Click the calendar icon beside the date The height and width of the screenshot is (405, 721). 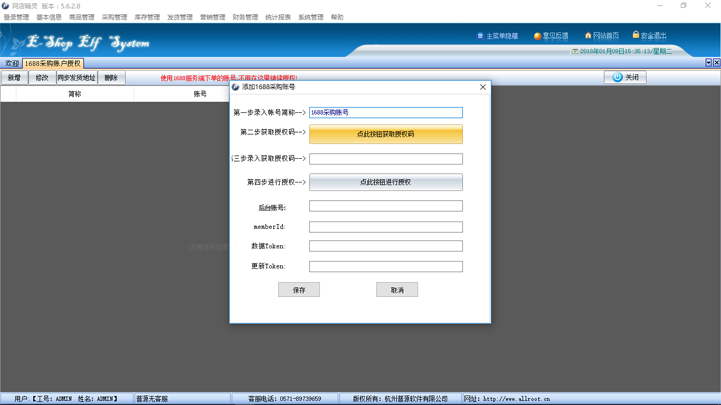(x=575, y=51)
